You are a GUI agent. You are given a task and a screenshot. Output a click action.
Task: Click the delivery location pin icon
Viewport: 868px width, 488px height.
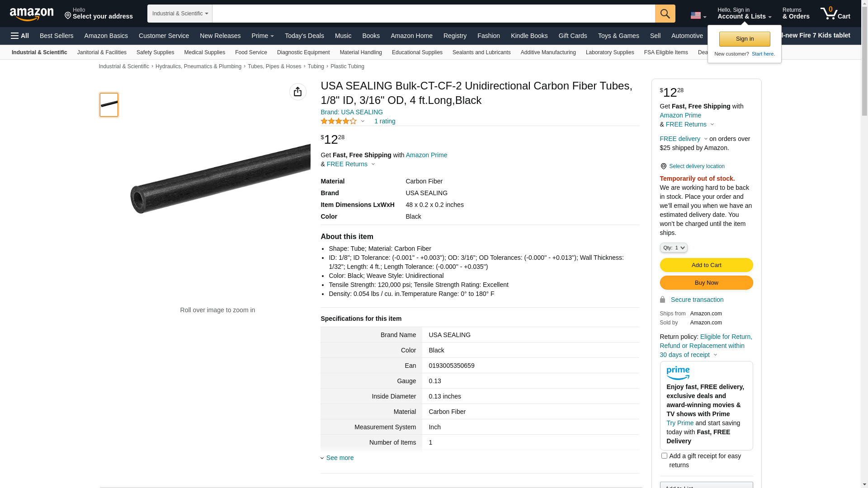click(x=663, y=166)
